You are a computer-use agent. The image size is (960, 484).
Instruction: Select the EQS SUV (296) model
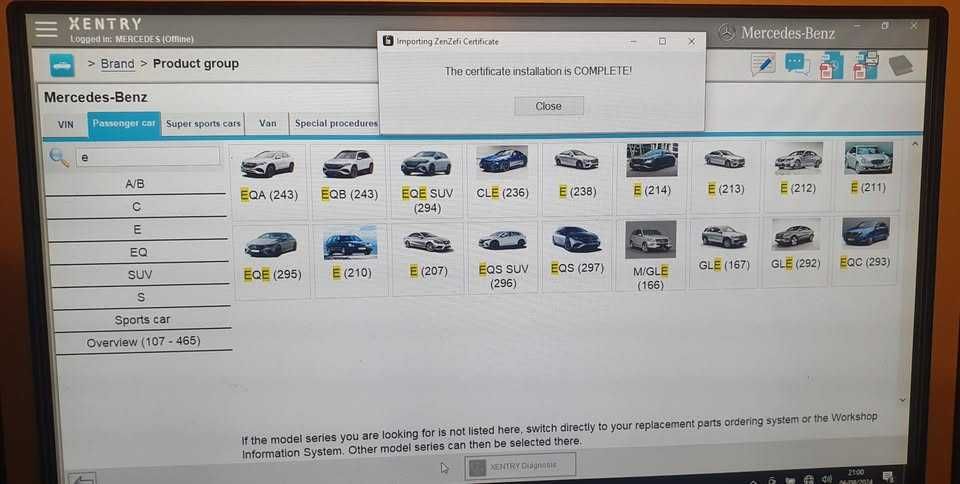[503, 258]
